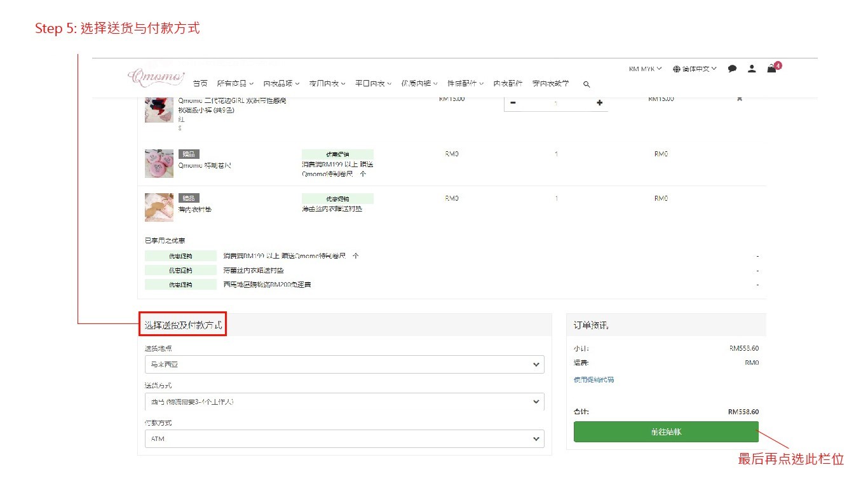
Task: Remove the first cart item with X
Action: coord(739,99)
